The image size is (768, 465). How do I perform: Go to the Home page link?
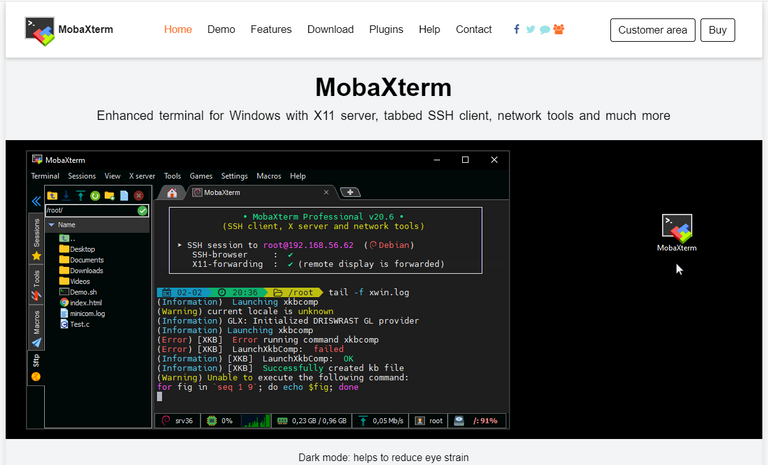(178, 29)
